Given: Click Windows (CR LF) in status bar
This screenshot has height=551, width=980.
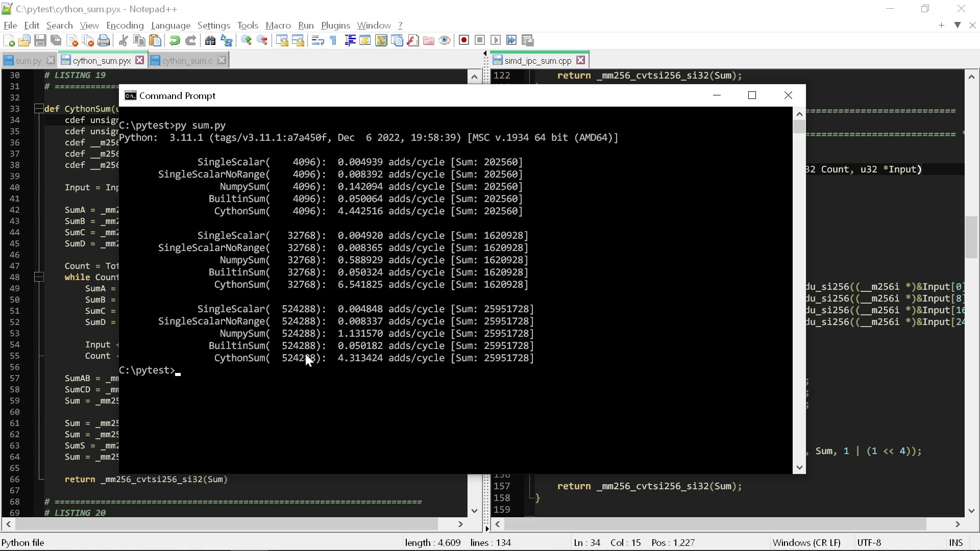Looking at the screenshot, I should coord(806,543).
